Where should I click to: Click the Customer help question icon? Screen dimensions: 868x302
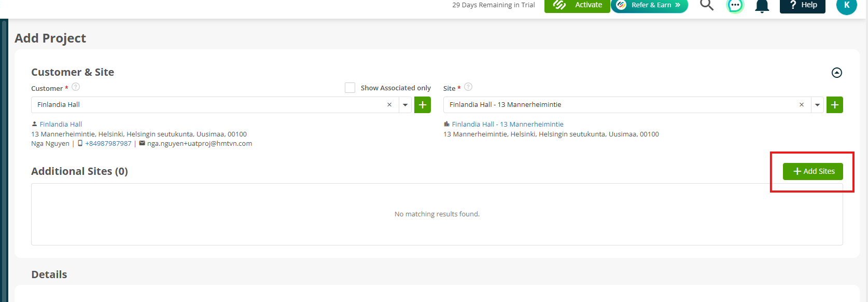(x=76, y=87)
